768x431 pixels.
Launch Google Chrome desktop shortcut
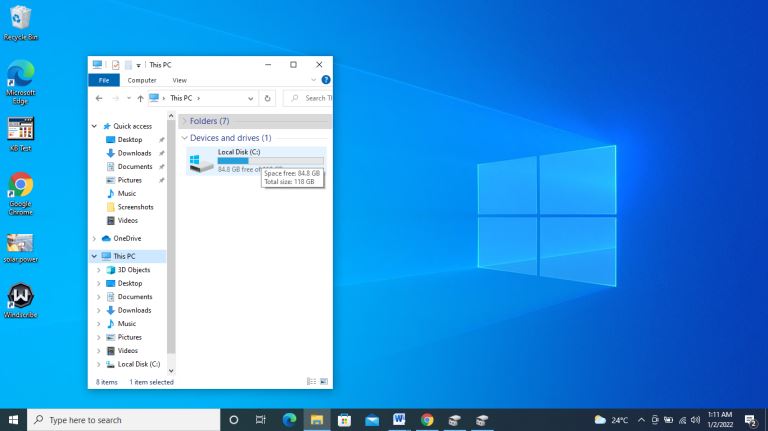pos(20,193)
